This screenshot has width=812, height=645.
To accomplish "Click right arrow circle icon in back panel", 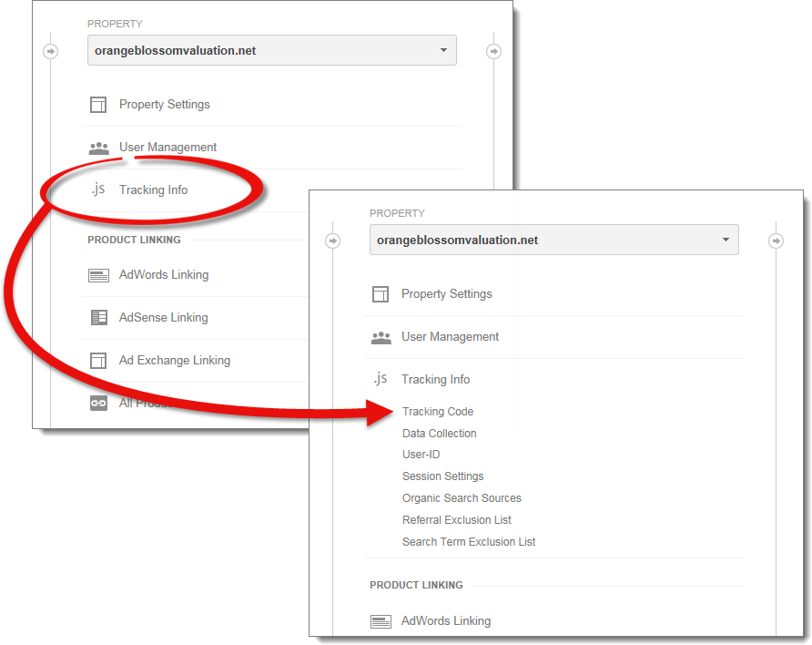I will pos(493,51).
